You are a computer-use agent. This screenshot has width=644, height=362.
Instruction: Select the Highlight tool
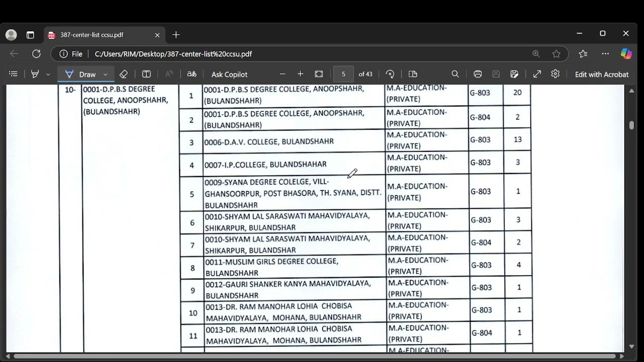pos(35,74)
